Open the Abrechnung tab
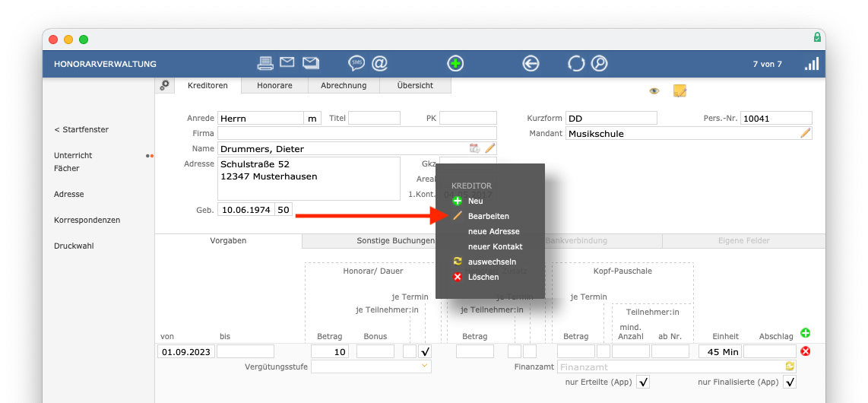This screenshot has width=868, height=403. [x=344, y=85]
